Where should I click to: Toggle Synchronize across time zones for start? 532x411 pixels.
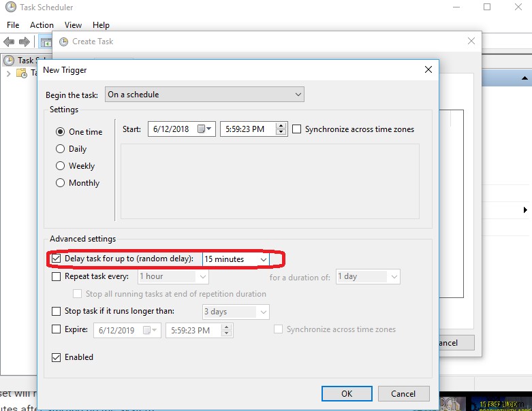pyautogui.click(x=296, y=129)
